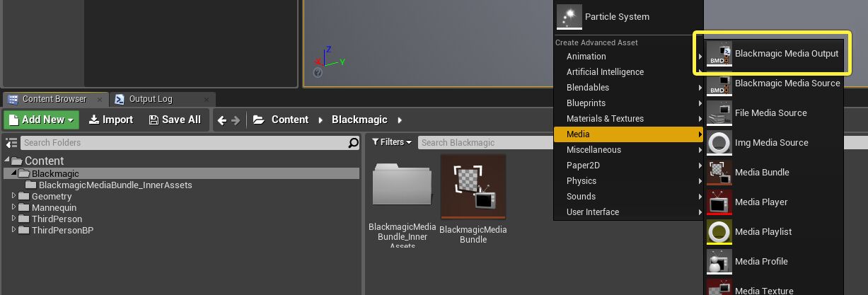Select the highlighted Media menu entry
This screenshot has height=295, width=868.
coord(628,134)
